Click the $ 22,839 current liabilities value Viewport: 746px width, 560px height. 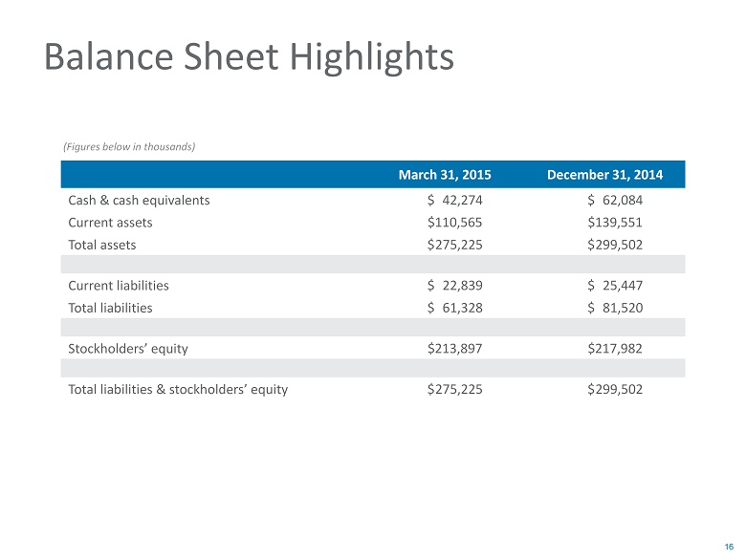point(454,285)
